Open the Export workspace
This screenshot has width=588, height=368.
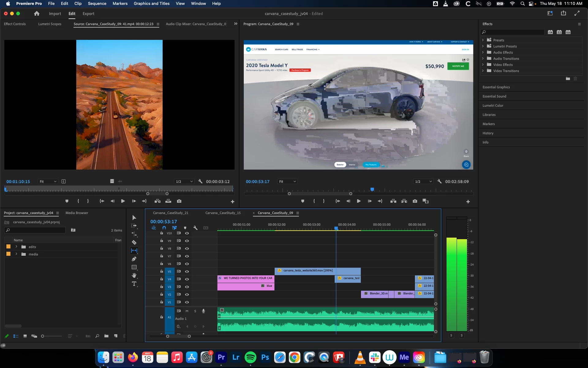click(88, 13)
